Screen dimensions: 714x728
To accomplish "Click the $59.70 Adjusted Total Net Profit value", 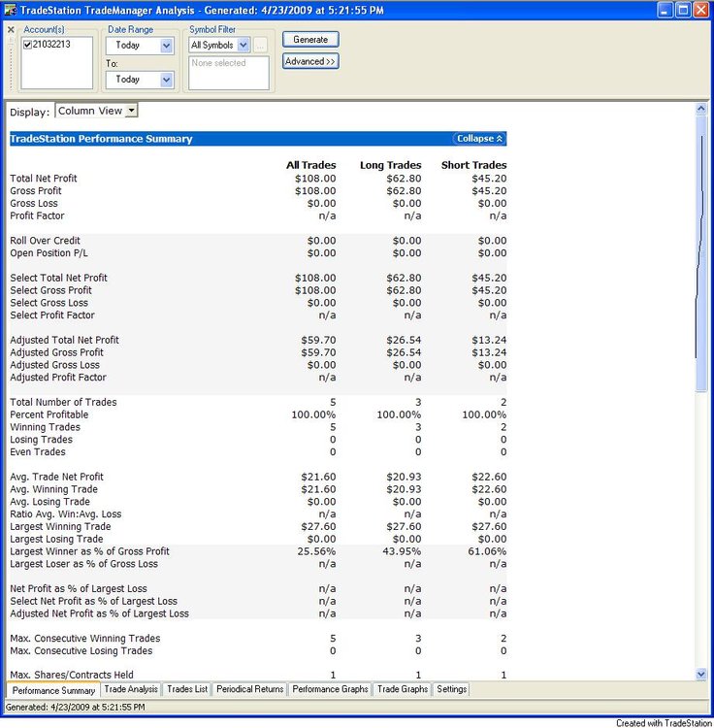I will click(318, 340).
